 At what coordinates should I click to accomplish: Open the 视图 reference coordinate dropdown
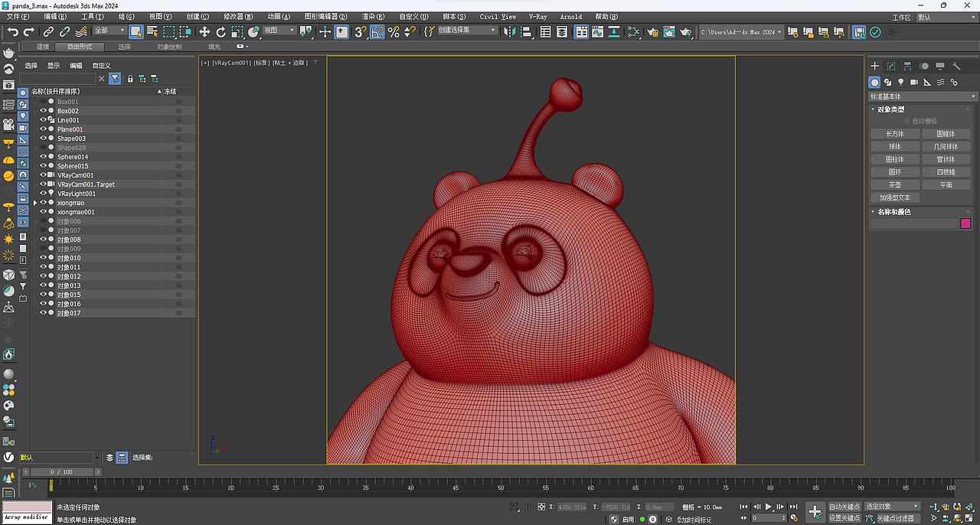pyautogui.click(x=279, y=31)
